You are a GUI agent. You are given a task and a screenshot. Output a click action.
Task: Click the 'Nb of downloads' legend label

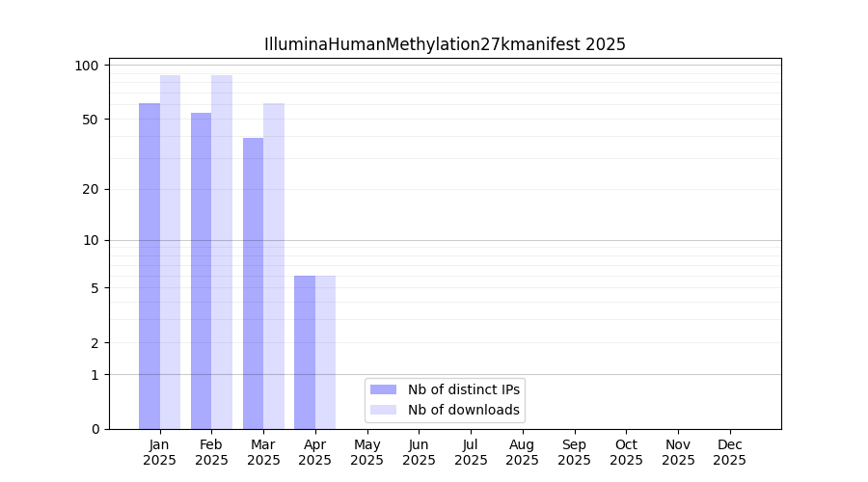(464, 410)
